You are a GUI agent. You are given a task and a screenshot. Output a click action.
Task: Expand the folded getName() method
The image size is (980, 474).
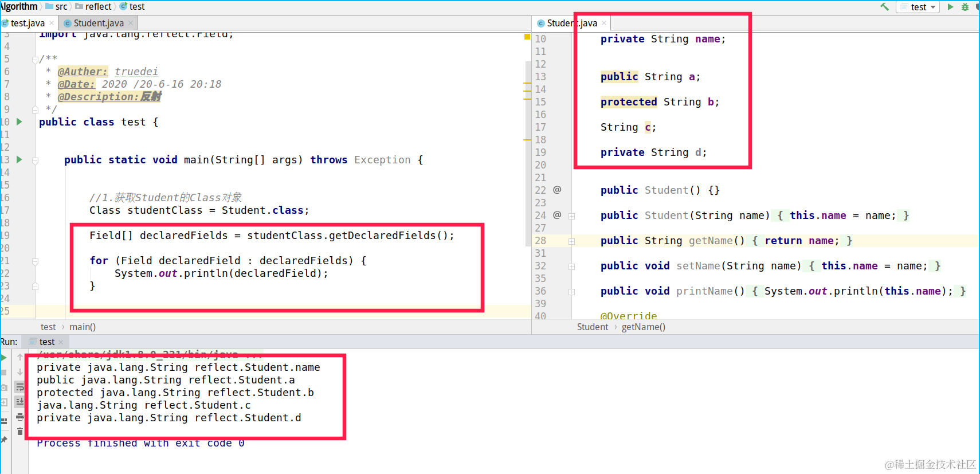pyautogui.click(x=571, y=241)
